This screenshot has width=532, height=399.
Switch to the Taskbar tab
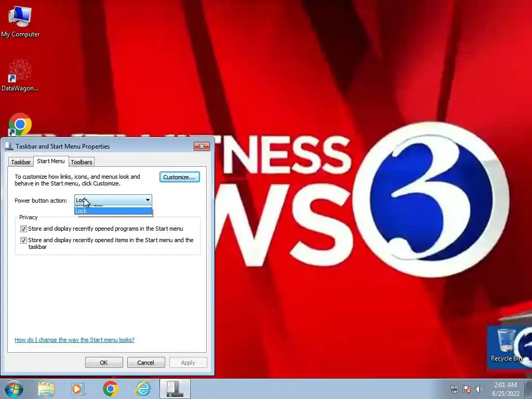pos(21,162)
